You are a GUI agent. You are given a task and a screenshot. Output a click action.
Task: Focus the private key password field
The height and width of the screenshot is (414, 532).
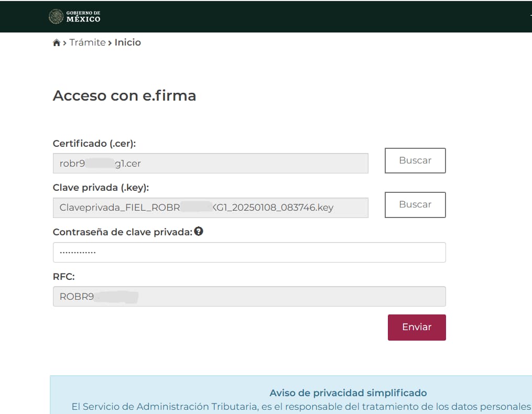249,252
